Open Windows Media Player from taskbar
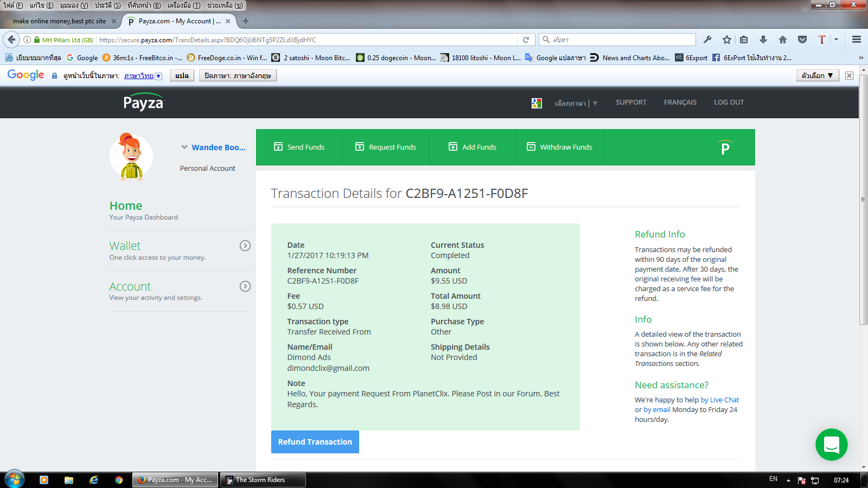The height and width of the screenshot is (488, 868). click(x=44, y=480)
